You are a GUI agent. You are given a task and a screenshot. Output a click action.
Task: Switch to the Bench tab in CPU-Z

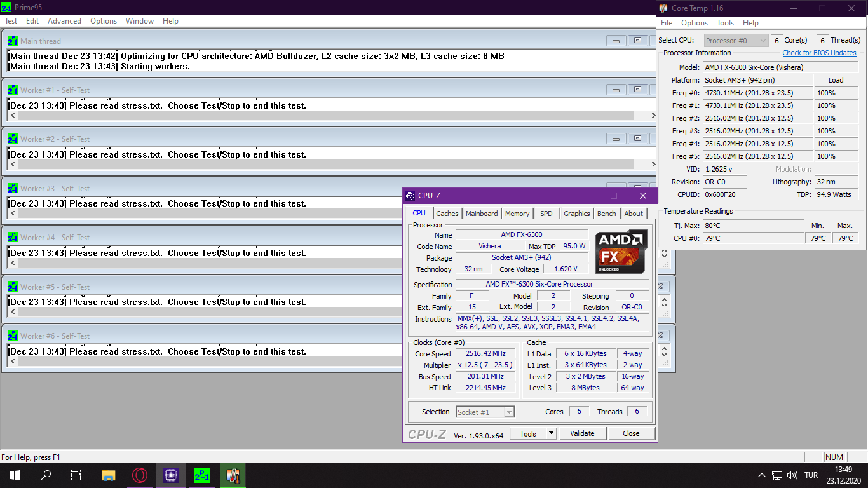pos(607,213)
